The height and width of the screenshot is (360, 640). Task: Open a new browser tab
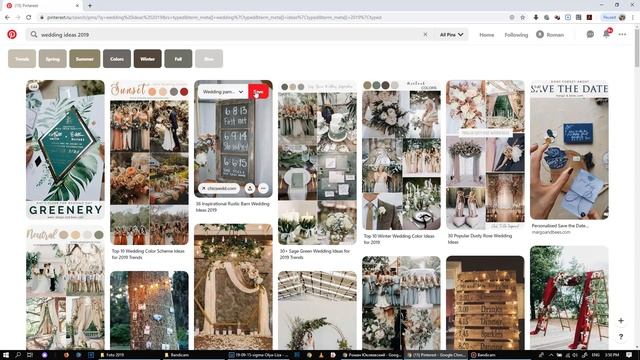coord(90,6)
